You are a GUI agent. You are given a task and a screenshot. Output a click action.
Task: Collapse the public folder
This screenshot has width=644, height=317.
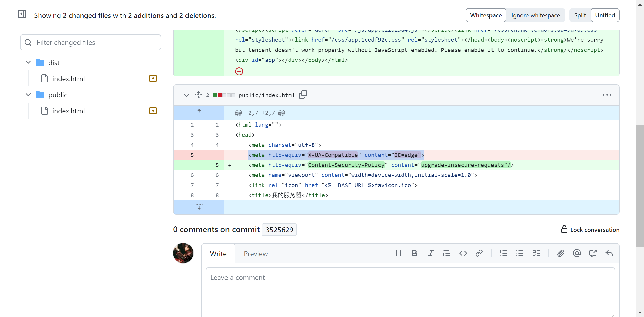(x=28, y=95)
